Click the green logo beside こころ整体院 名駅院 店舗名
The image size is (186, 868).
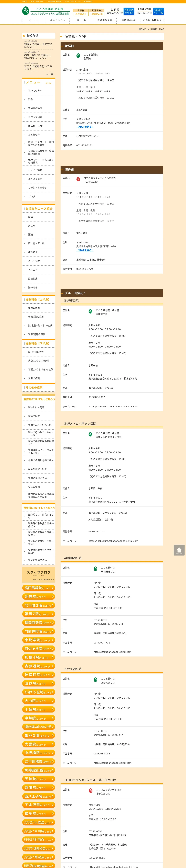point(78,56)
